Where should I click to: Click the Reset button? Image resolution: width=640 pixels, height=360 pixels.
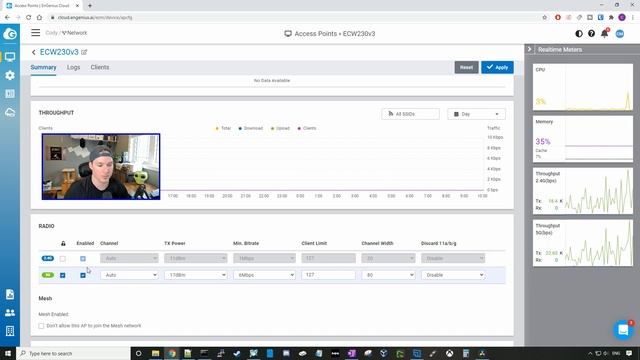click(x=466, y=67)
